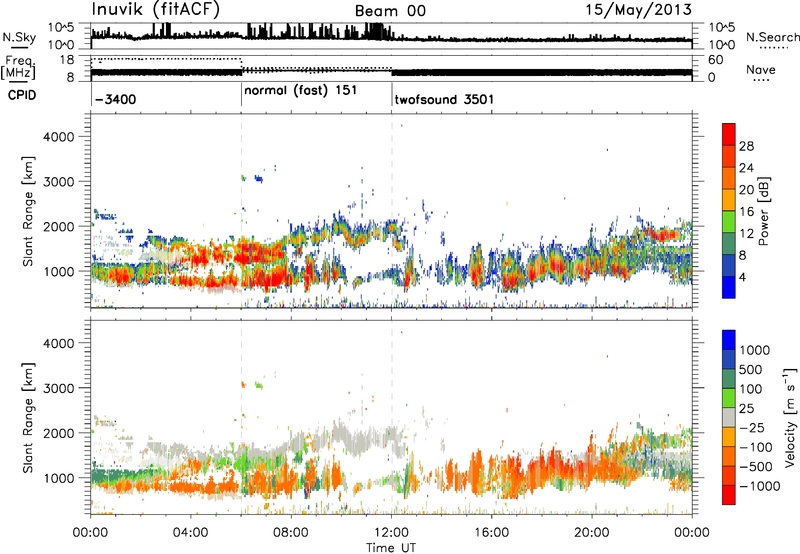
Task: Select CPID entry 'twofsound 3501'
Action: tap(444, 99)
